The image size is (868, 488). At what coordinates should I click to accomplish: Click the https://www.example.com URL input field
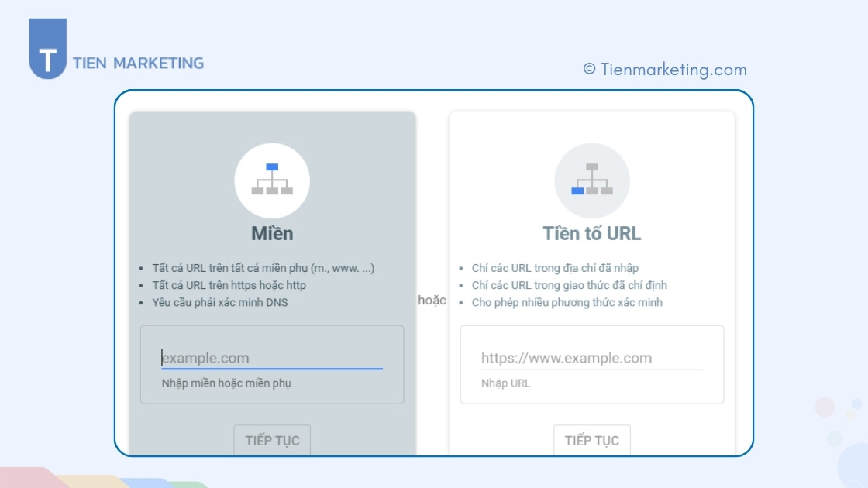591,358
